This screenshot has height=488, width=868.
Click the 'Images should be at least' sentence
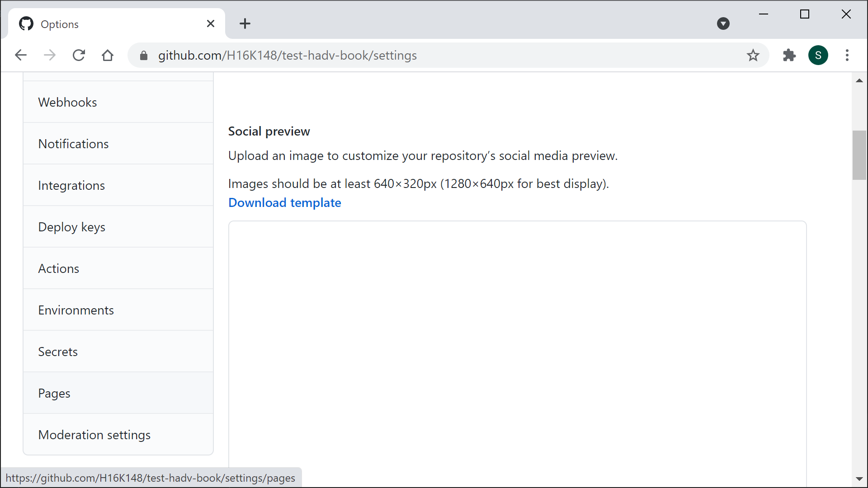click(419, 183)
